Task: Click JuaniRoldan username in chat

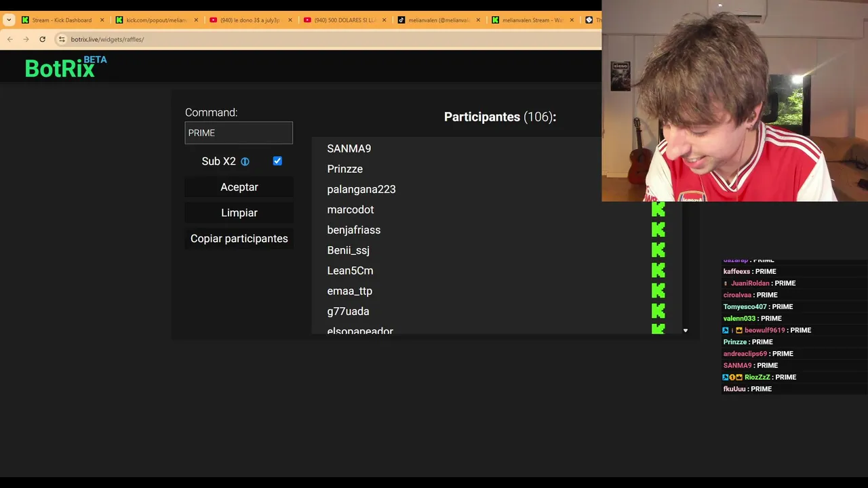Action: pos(750,283)
